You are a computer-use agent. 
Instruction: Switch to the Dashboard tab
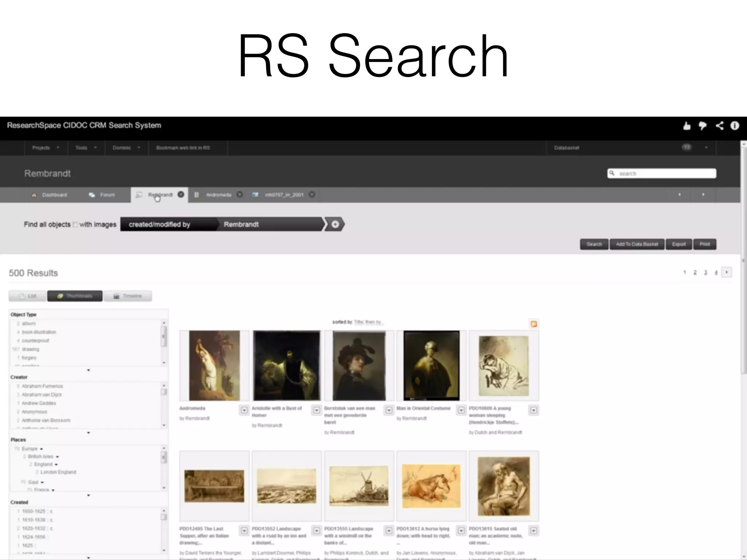click(50, 195)
